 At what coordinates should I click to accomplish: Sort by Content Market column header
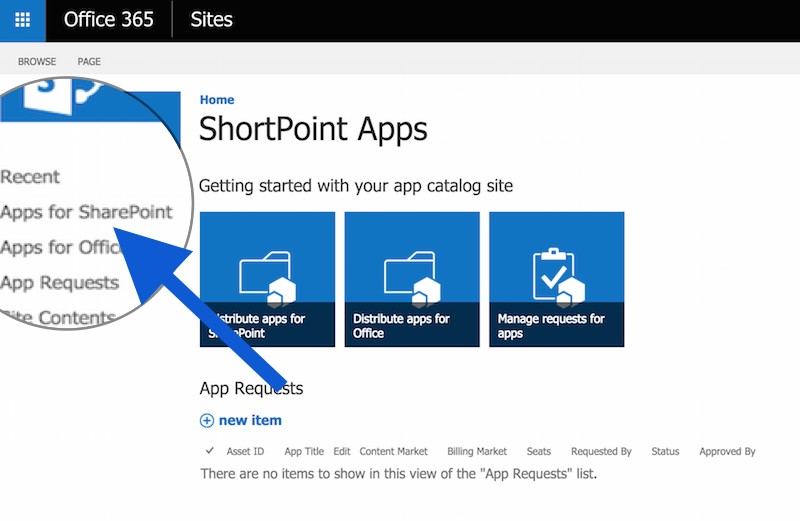[393, 451]
